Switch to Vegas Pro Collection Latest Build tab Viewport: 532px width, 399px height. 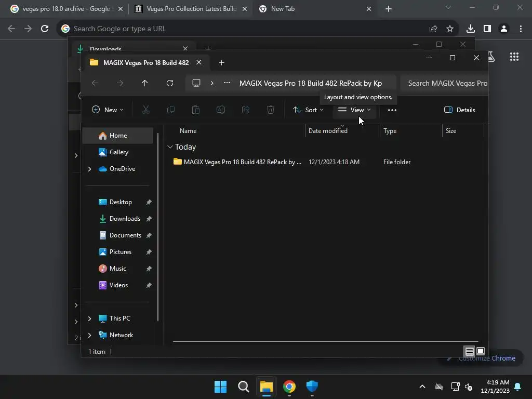tap(192, 9)
